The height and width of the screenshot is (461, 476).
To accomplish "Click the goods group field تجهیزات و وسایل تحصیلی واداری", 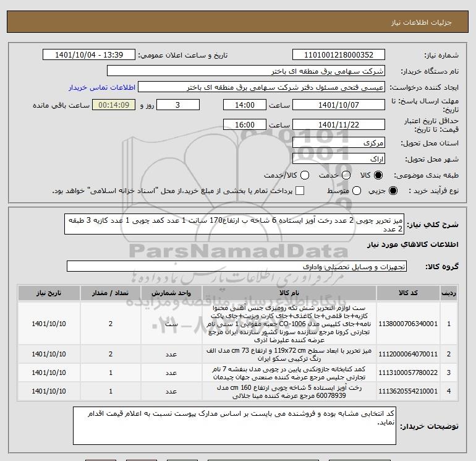I will click(237, 267).
